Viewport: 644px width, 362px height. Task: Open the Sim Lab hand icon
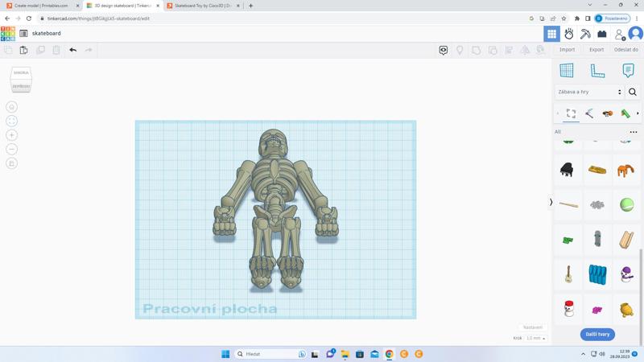pos(568,34)
